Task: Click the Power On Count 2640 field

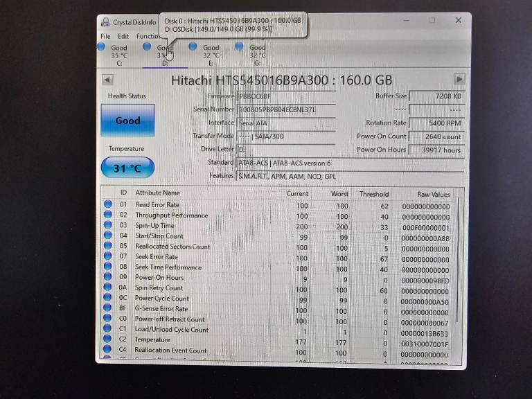Action: point(436,136)
